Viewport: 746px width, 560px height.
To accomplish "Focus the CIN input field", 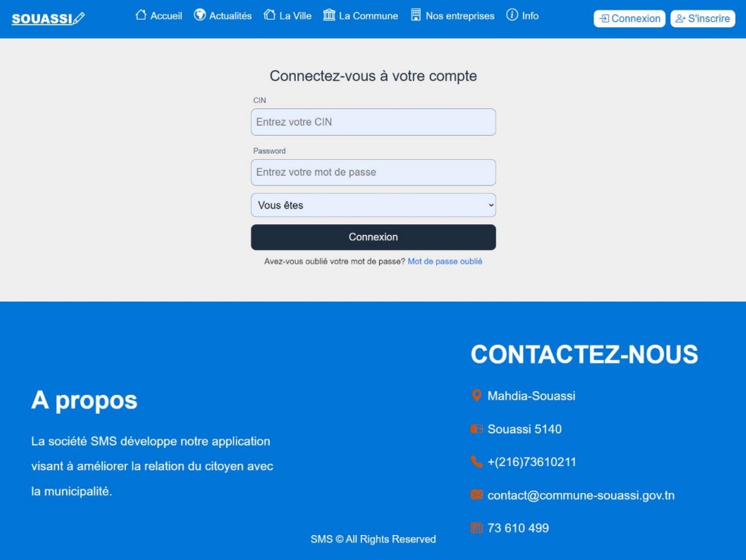I will click(x=374, y=122).
